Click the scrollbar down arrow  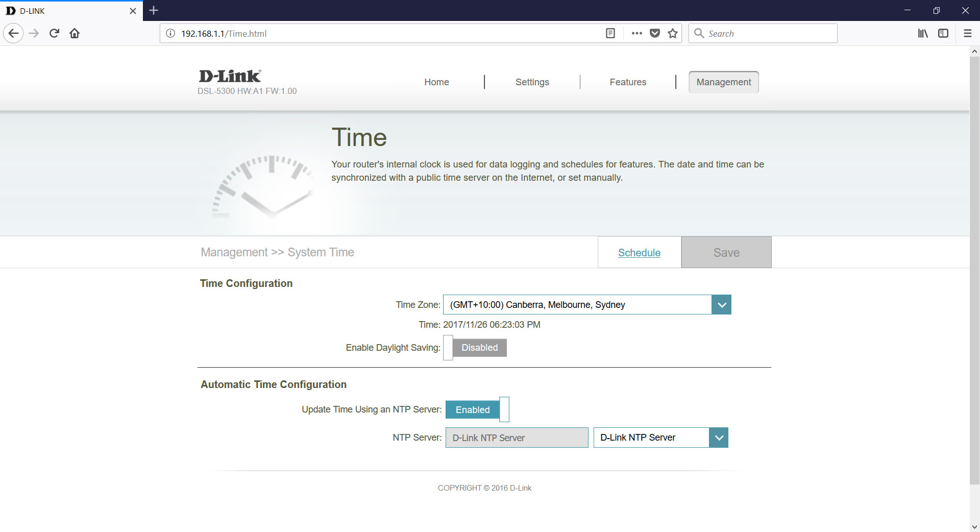pos(974,527)
